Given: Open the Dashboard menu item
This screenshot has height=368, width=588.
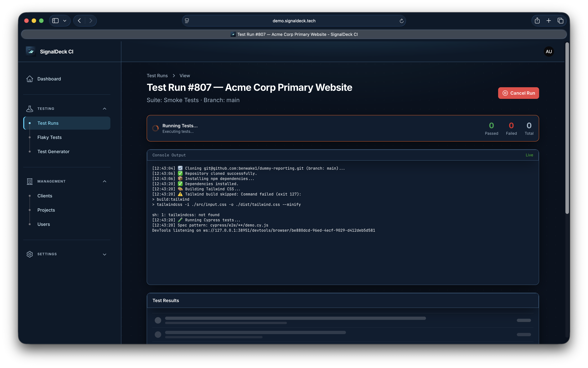Looking at the screenshot, I should 67,79.
